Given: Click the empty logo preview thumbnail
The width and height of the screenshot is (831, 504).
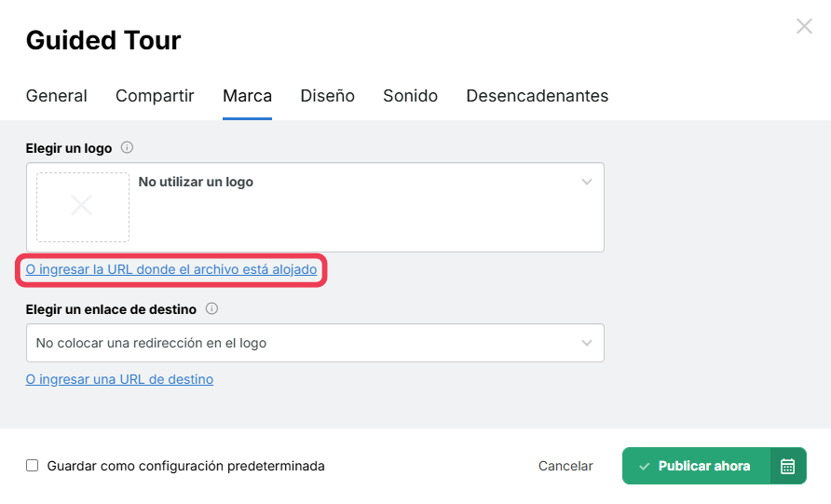Looking at the screenshot, I should point(83,207).
